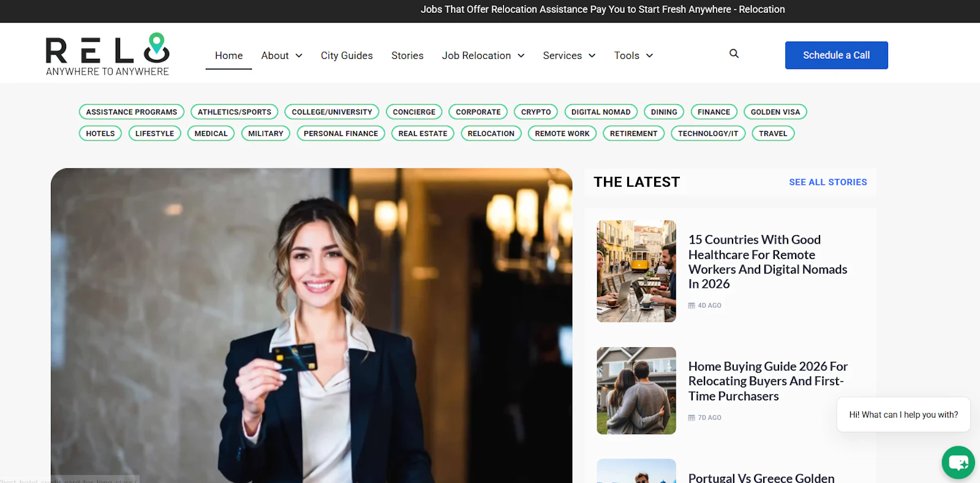Select the Military category tag
This screenshot has height=483, width=980.
[266, 133]
